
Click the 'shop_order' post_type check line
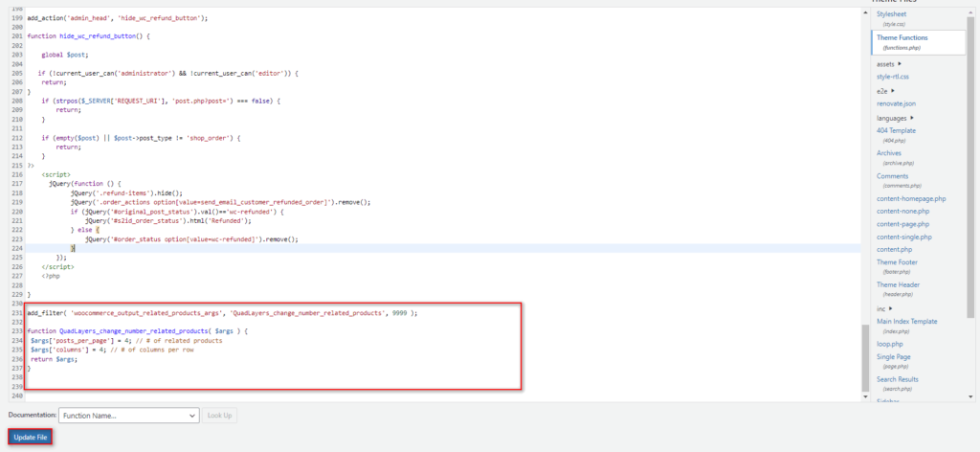click(x=142, y=137)
